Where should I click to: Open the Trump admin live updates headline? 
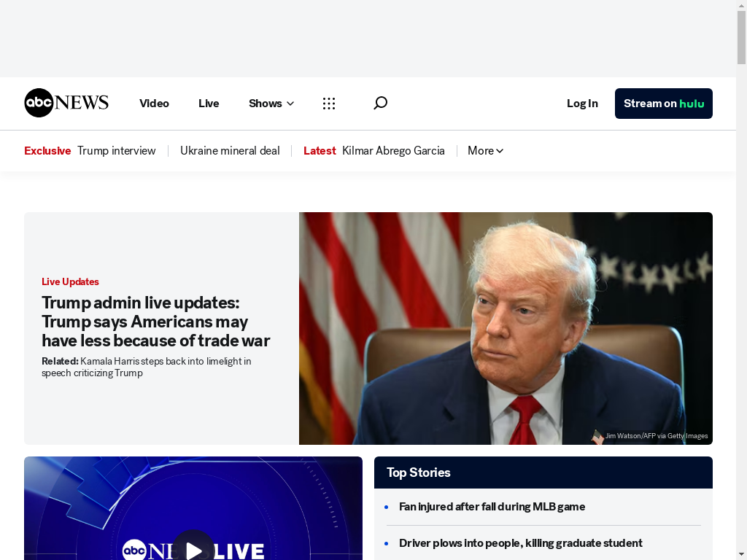click(x=156, y=322)
